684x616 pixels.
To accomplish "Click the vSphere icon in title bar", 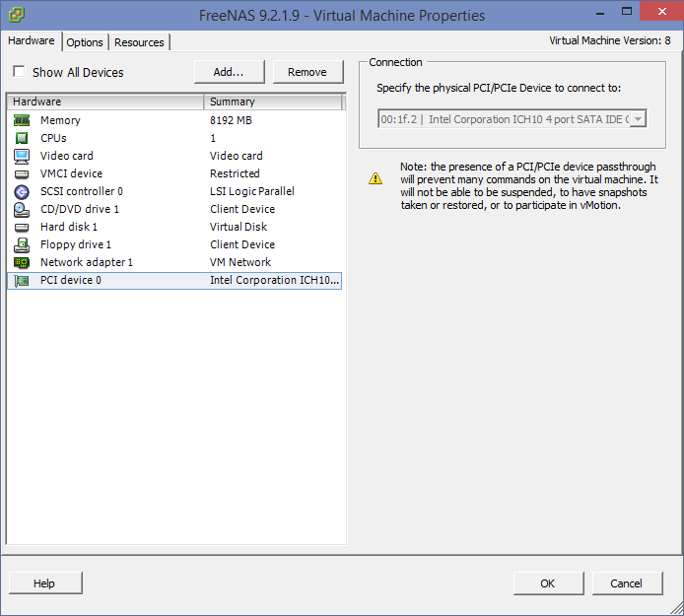I will tap(16, 15).
